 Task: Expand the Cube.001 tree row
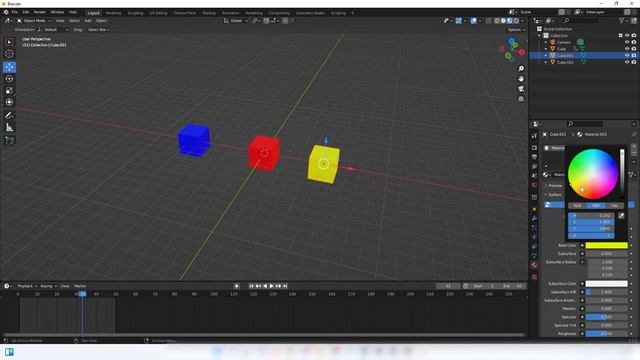546,56
